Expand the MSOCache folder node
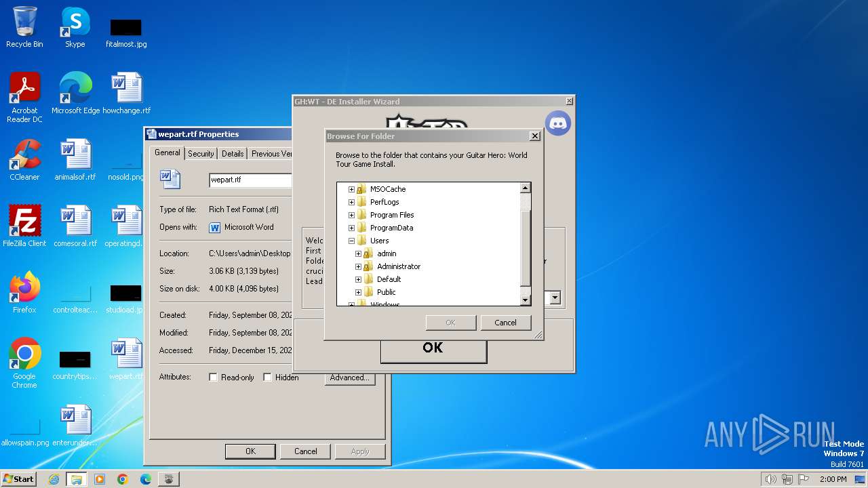This screenshot has height=488, width=868. 351,189
